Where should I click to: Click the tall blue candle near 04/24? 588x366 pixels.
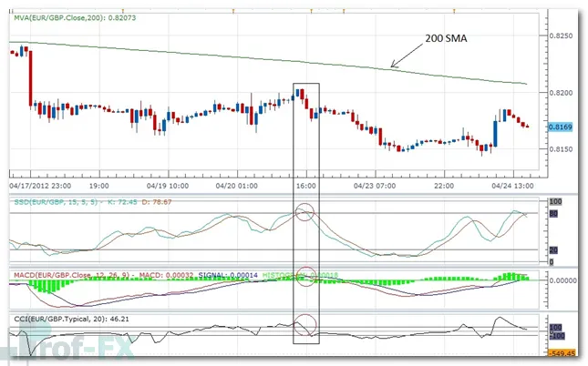[496, 128]
